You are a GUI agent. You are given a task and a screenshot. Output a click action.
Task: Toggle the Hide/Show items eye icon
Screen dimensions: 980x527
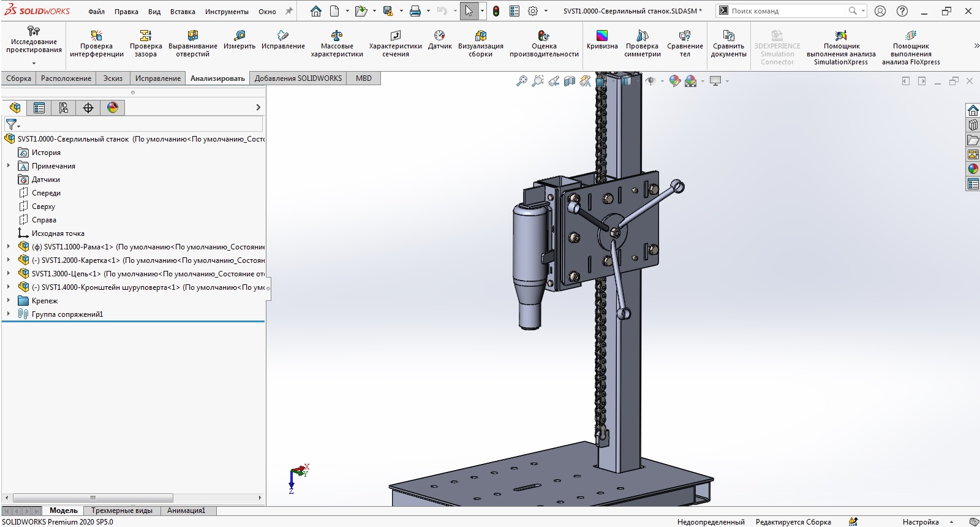(650, 81)
